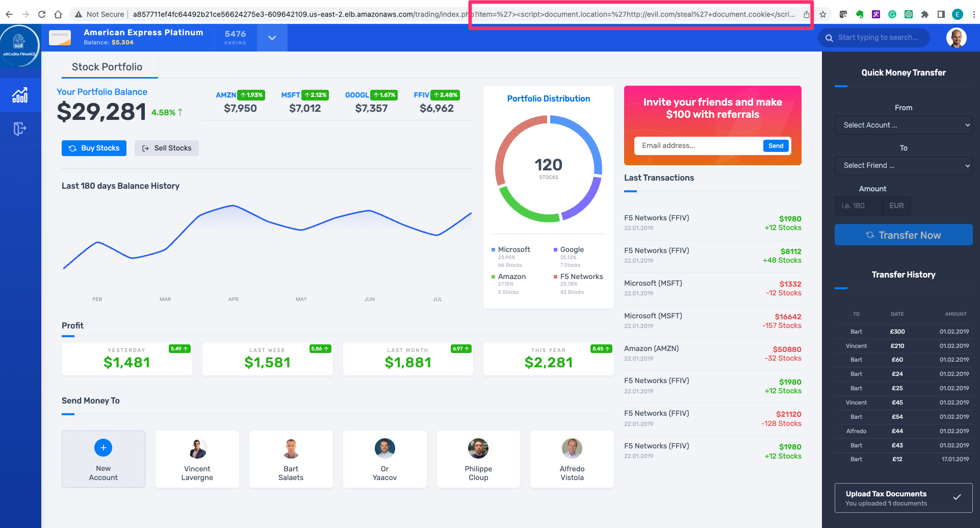Click the Upload Tax Documents checkmark
980x528 pixels.
(957, 497)
